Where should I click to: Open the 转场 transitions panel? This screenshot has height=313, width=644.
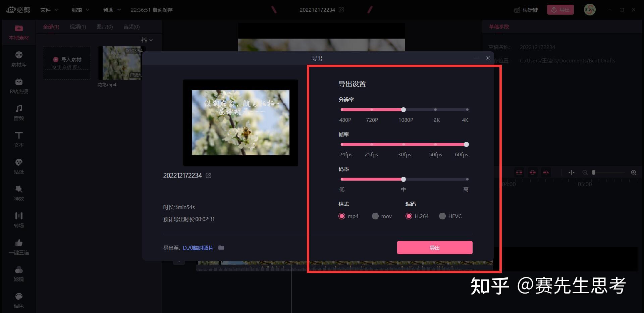(x=19, y=220)
